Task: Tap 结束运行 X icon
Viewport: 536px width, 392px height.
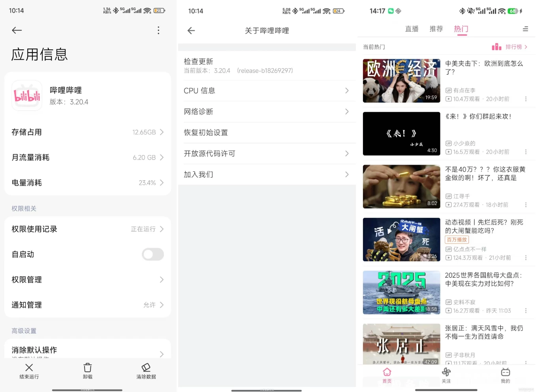Action: (x=29, y=368)
